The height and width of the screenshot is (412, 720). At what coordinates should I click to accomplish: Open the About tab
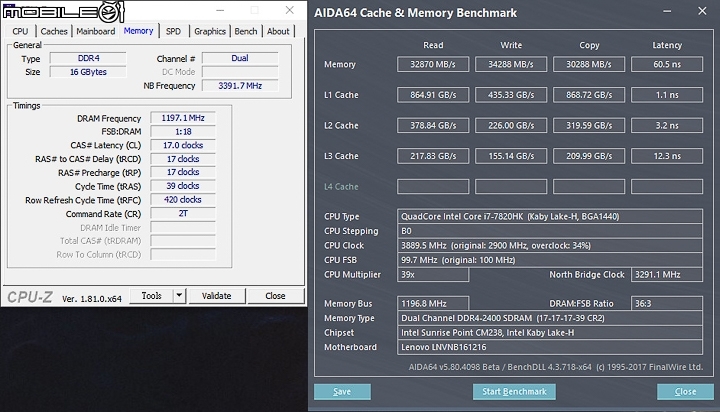click(278, 31)
